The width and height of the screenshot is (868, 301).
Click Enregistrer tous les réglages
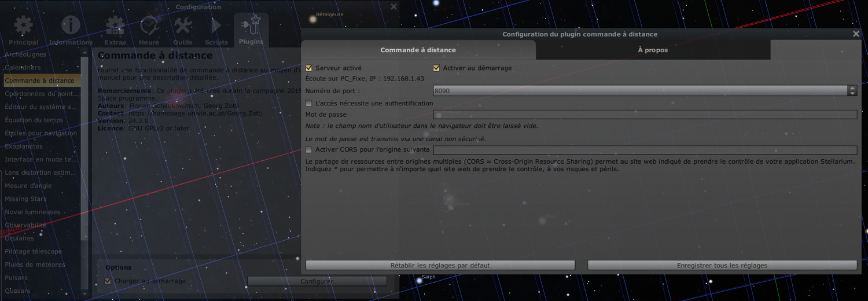click(x=722, y=265)
